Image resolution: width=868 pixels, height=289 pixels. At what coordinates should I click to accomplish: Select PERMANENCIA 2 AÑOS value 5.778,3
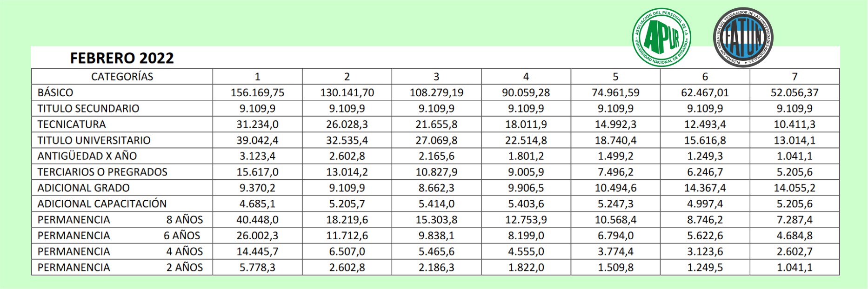(x=257, y=268)
